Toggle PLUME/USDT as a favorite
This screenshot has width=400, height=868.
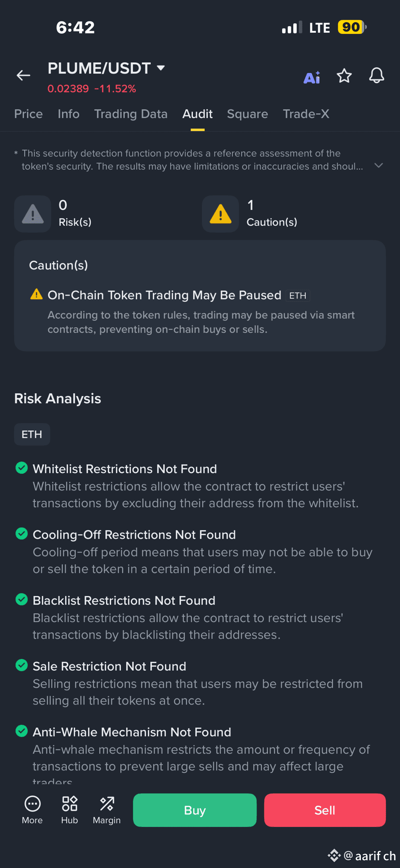(x=344, y=75)
